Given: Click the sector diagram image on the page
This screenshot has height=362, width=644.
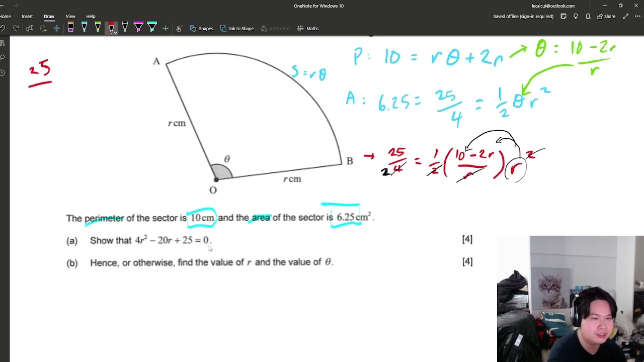Looking at the screenshot, I should 254,123.
